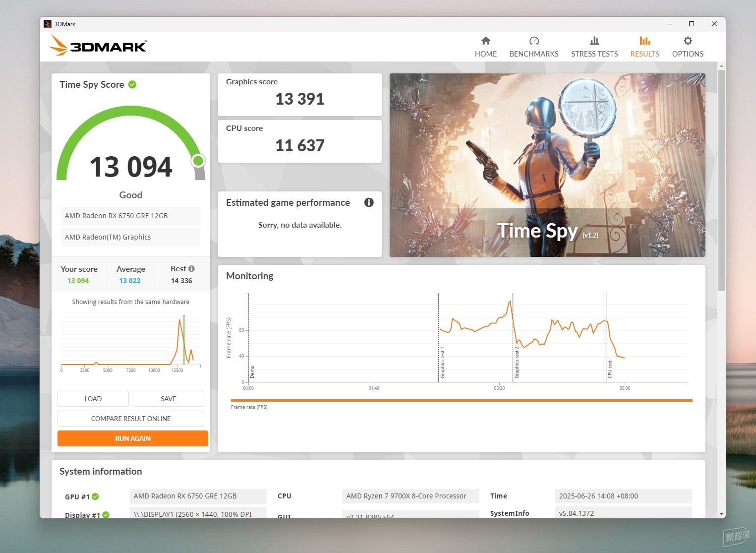Click SystemInfo value v5.84.1372

624,513
